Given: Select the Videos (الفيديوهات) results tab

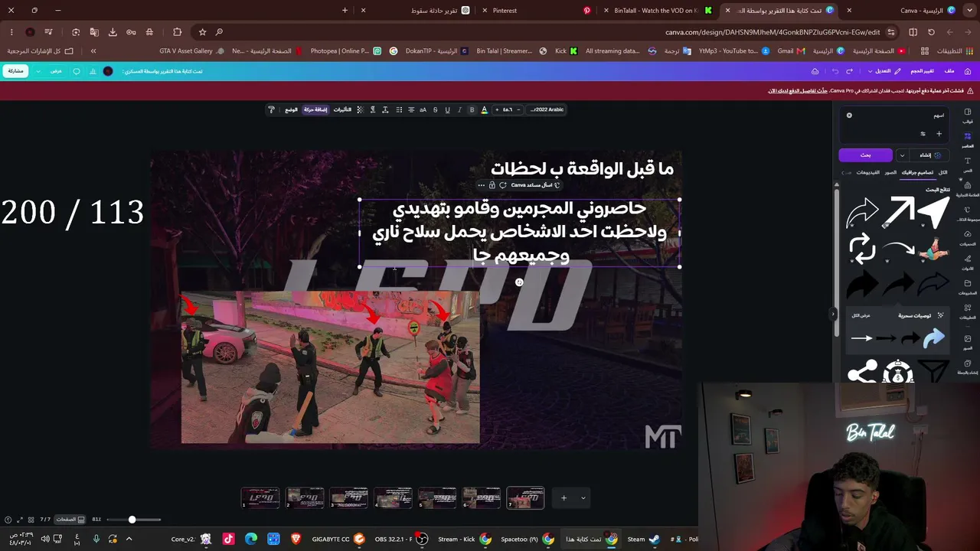Looking at the screenshot, I should (x=867, y=172).
